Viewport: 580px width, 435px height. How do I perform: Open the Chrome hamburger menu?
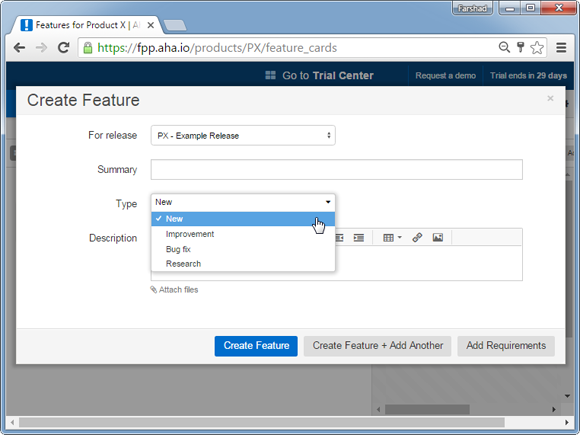point(561,48)
